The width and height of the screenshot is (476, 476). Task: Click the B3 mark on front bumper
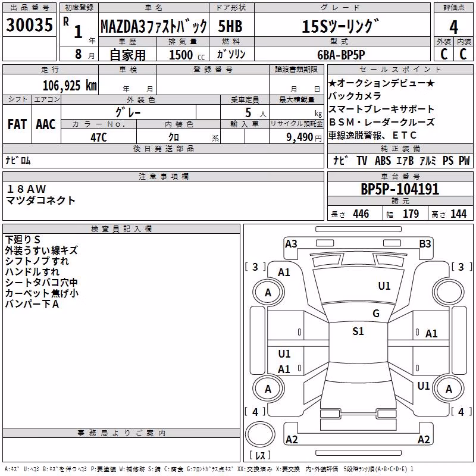pyautogui.click(x=425, y=244)
